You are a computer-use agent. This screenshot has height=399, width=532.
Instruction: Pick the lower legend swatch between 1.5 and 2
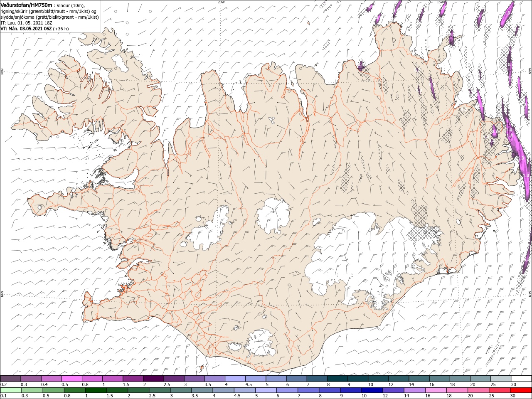[117, 390]
